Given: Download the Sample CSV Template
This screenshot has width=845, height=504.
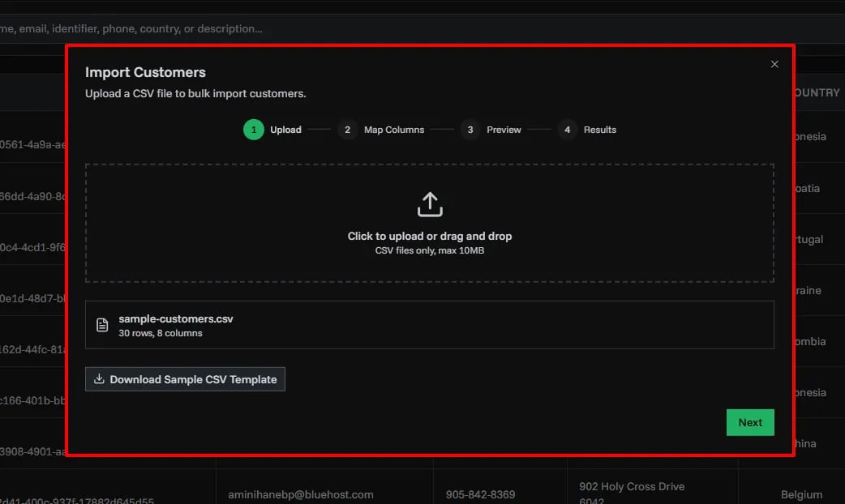Looking at the screenshot, I should click(185, 378).
